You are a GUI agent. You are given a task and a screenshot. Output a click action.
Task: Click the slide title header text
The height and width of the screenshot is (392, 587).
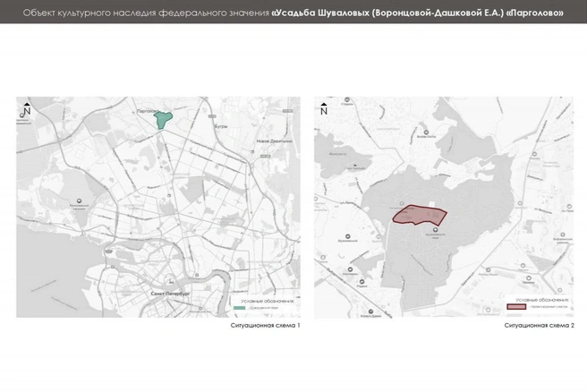(x=293, y=13)
